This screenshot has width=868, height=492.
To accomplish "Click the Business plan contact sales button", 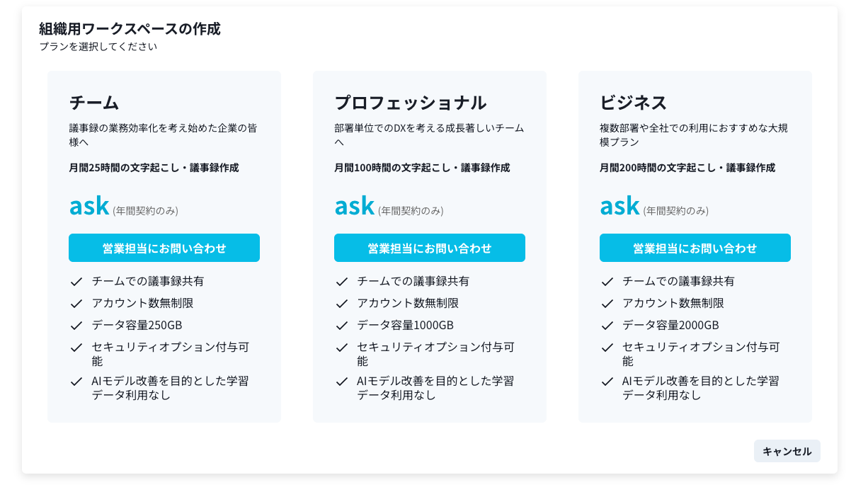I will [x=695, y=248].
